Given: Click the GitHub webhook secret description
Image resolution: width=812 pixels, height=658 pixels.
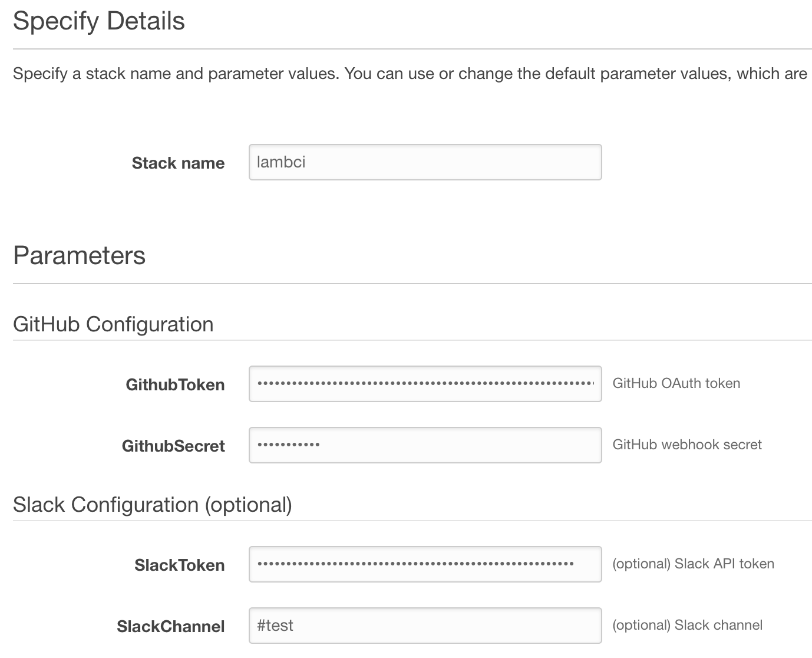Looking at the screenshot, I should pyautogui.click(x=687, y=445).
